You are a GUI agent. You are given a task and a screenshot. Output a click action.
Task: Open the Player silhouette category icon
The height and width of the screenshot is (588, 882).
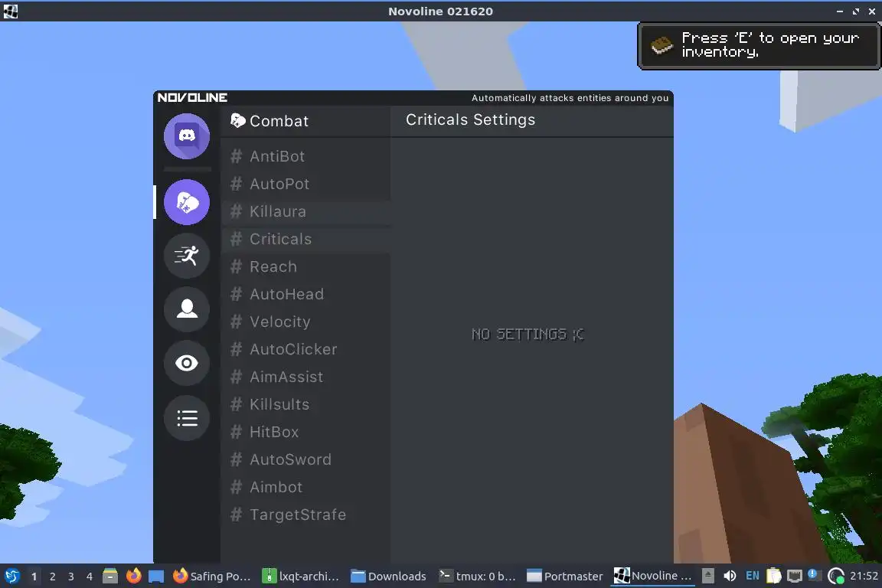(187, 309)
